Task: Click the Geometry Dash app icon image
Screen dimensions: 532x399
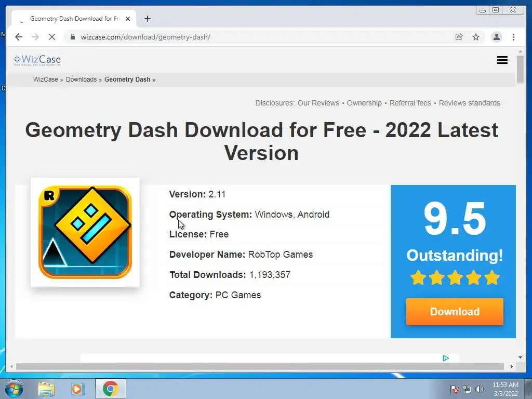Action: point(85,232)
